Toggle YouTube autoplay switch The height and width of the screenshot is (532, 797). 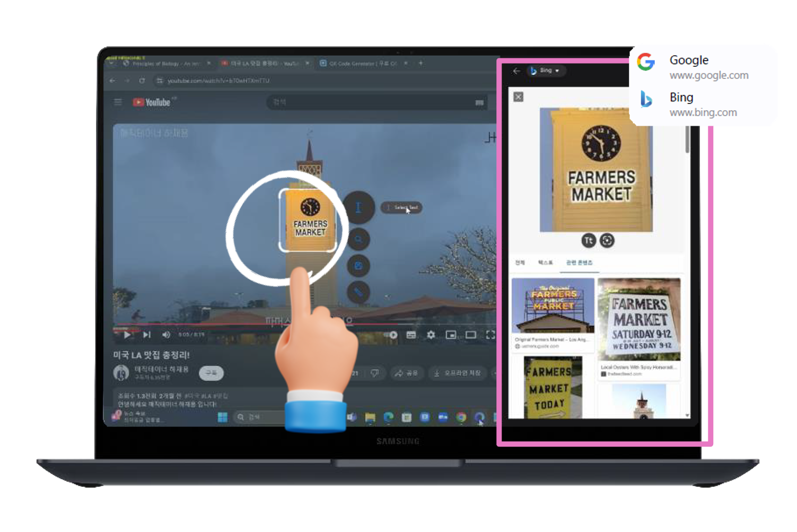[x=392, y=335]
